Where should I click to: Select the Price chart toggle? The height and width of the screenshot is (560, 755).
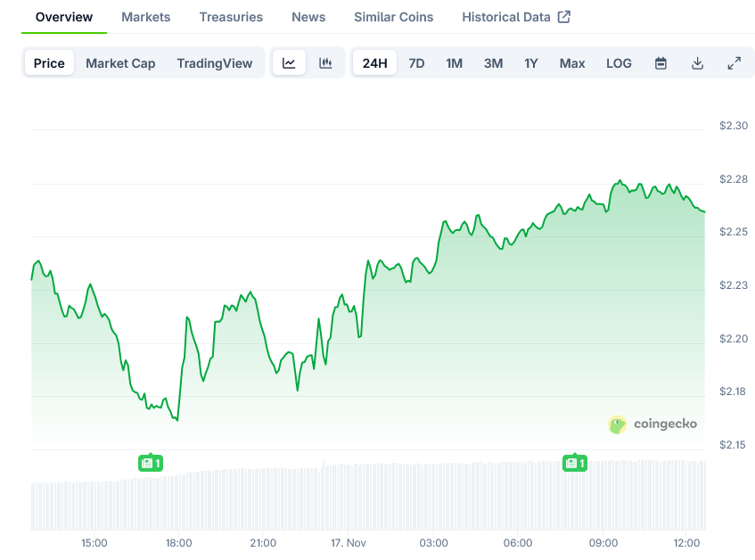(x=49, y=63)
